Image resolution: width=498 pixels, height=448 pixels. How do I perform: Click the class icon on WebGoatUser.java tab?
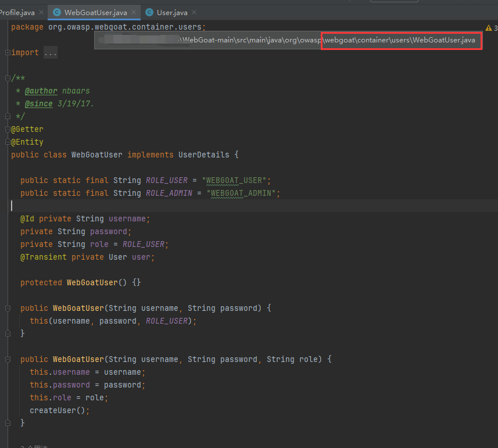[57, 12]
